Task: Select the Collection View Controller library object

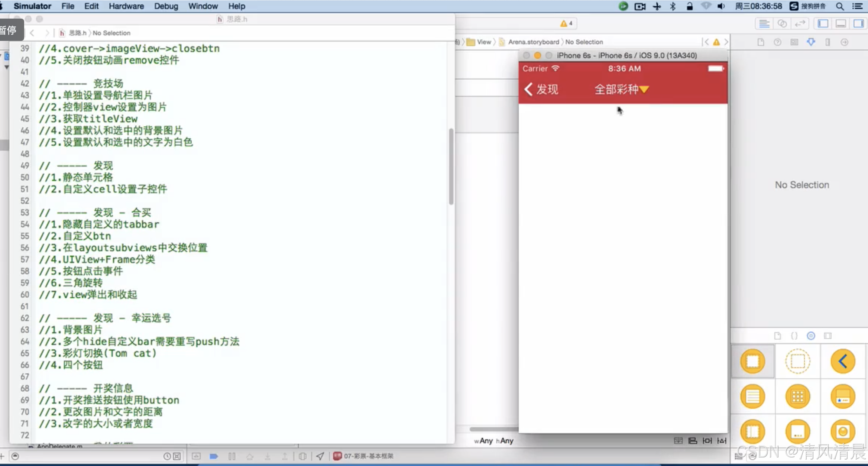Action: coord(798,396)
